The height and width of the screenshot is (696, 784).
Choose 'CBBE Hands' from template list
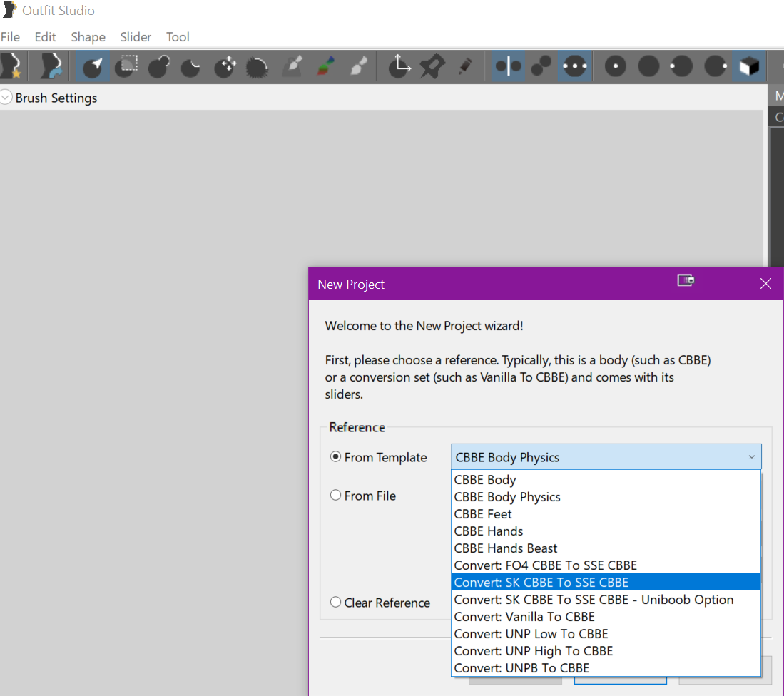(x=606, y=531)
